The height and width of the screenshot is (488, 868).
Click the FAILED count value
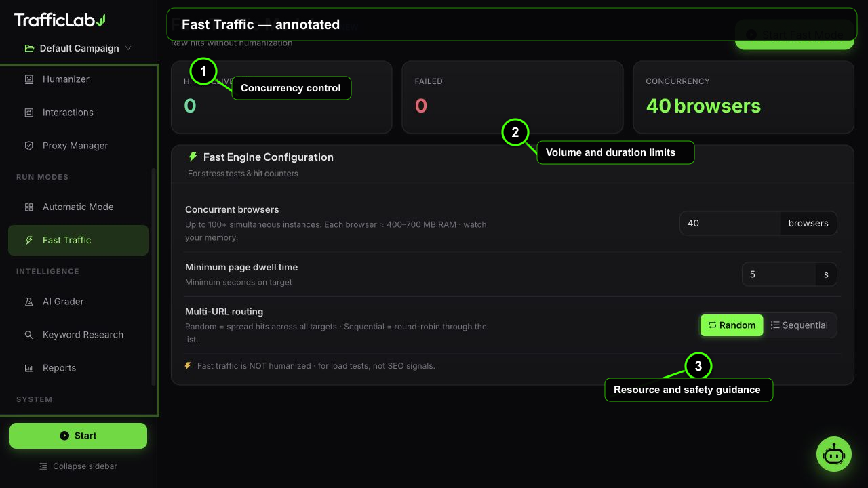(421, 106)
